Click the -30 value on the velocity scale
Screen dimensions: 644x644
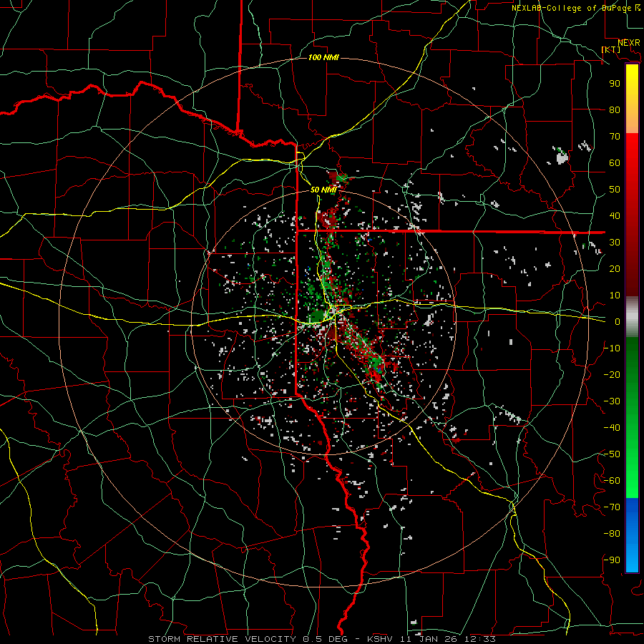(x=612, y=401)
